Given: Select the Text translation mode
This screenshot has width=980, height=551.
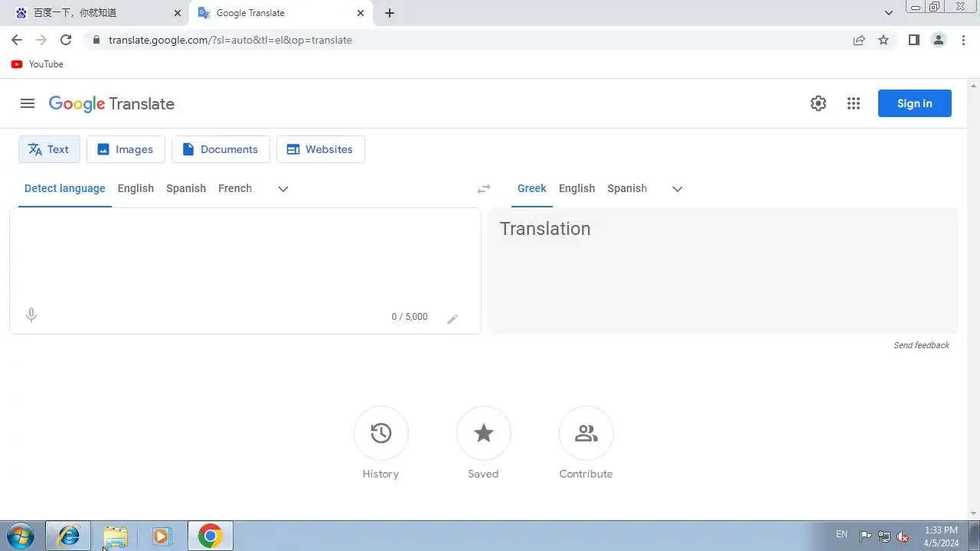Looking at the screenshot, I should coord(49,149).
